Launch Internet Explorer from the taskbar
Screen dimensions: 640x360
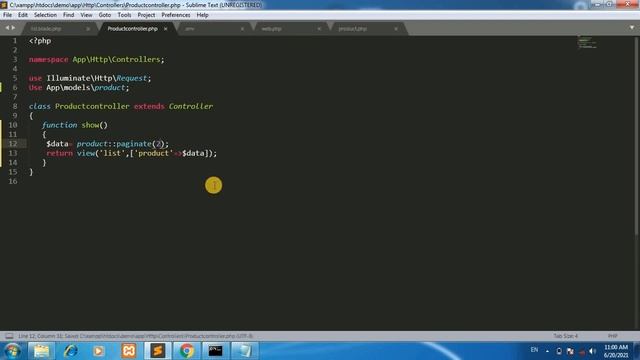click(x=70, y=351)
